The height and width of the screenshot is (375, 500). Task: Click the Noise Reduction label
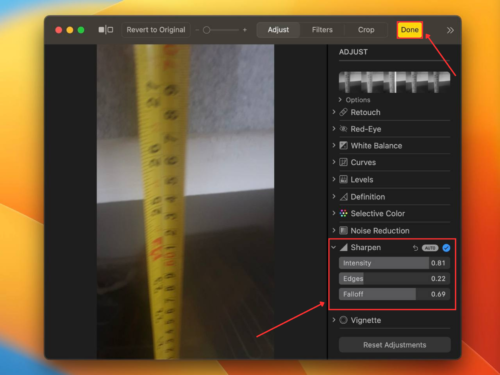380,231
